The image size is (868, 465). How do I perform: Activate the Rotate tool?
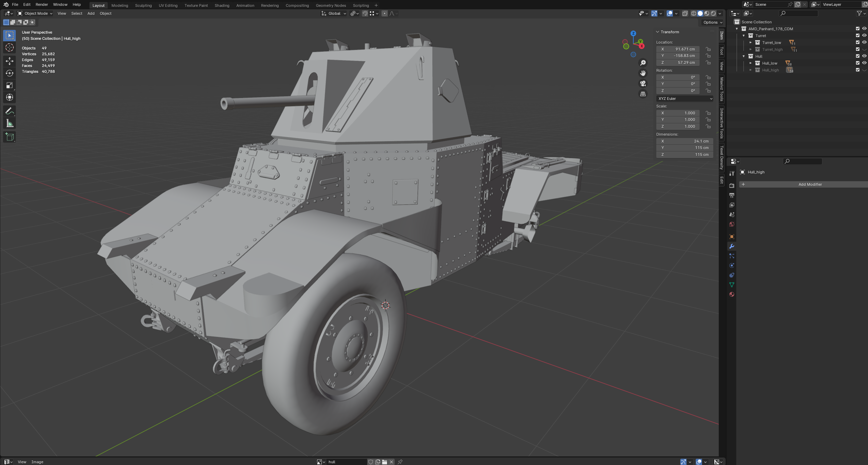tap(10, 73)
